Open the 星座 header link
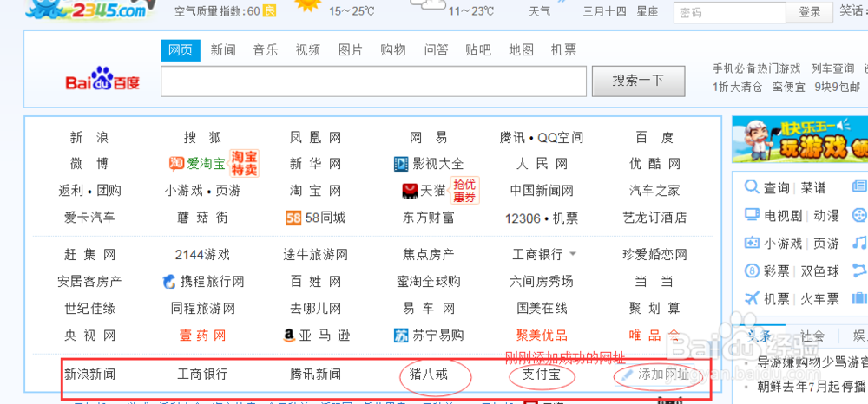Image resolution: width=868 pixels, height=404 pixels. 647,11
